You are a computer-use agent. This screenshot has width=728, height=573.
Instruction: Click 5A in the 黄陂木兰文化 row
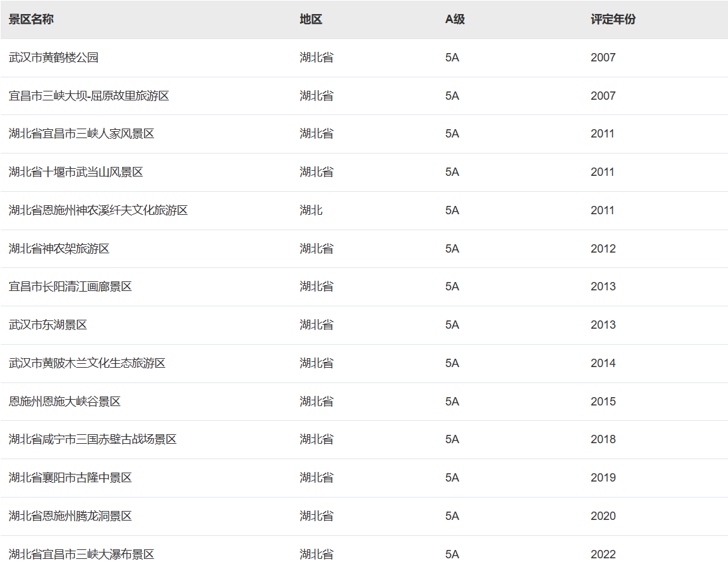[x=452, y=363]
